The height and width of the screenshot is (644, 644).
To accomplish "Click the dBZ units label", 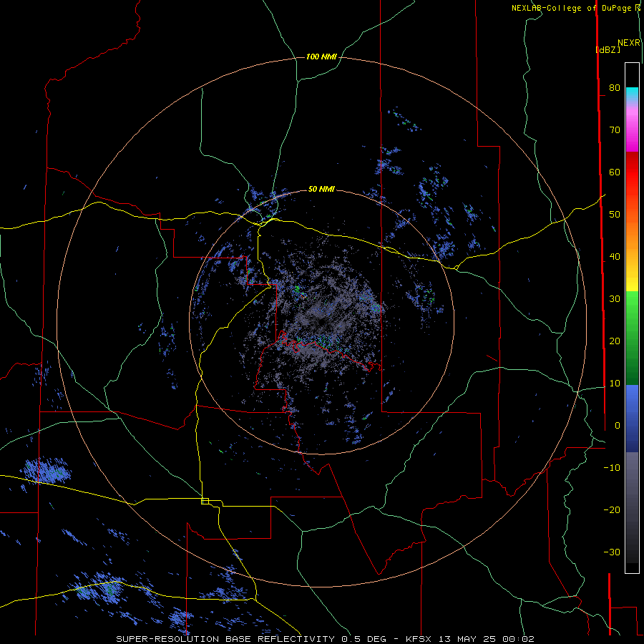I will tap(608, 49).
